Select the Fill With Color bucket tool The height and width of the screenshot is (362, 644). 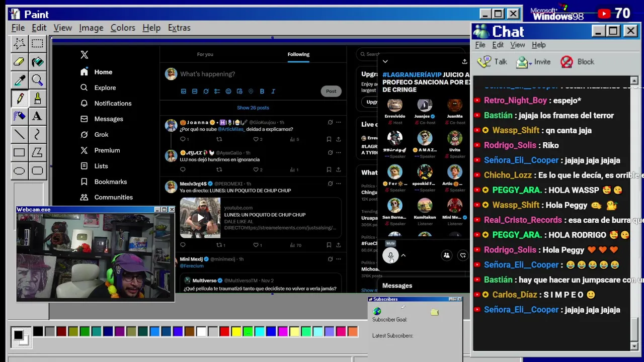click(x=37, y=62)
